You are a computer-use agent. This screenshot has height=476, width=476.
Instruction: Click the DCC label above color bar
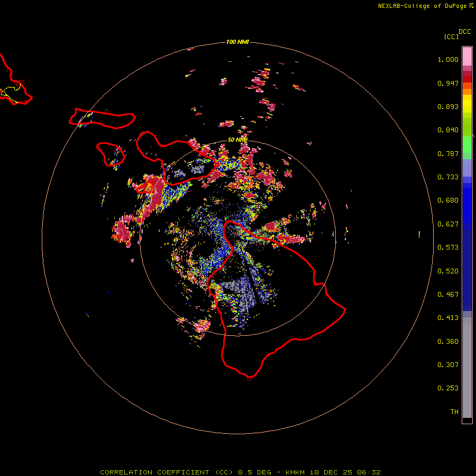click(465, 32)
